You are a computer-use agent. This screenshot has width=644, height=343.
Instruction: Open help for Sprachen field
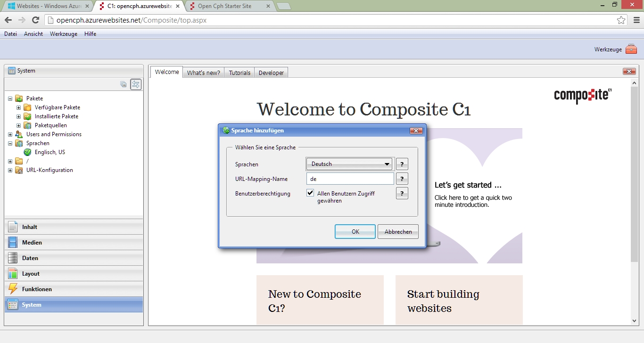click(402, 164)
